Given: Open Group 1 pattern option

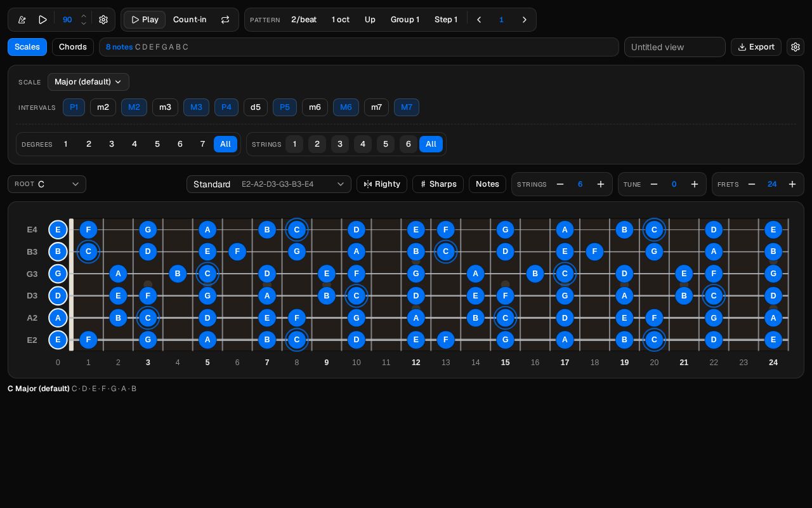Looking at the screenshot, I should (x=405, y=20).
